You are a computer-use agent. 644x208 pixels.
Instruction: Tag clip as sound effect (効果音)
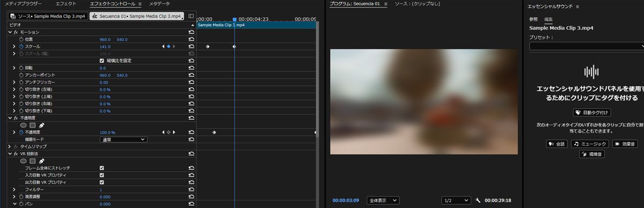pos(625,144)
